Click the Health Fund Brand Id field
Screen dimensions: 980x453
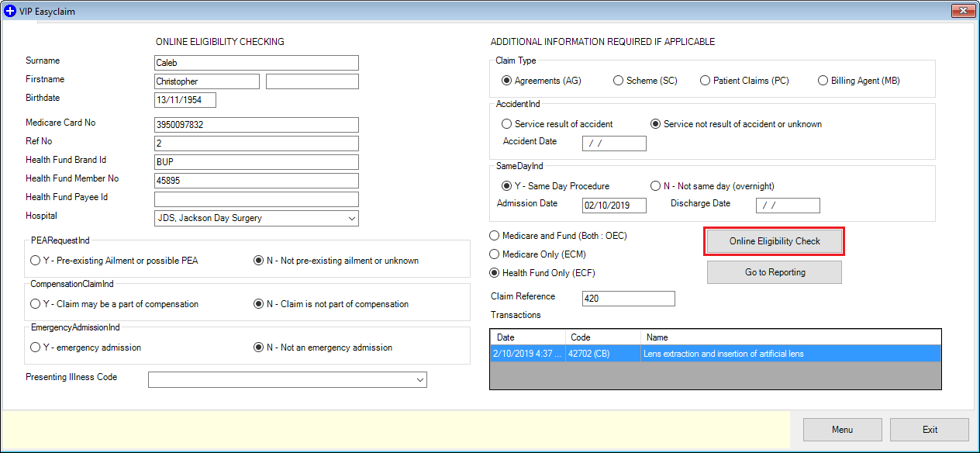257,162
